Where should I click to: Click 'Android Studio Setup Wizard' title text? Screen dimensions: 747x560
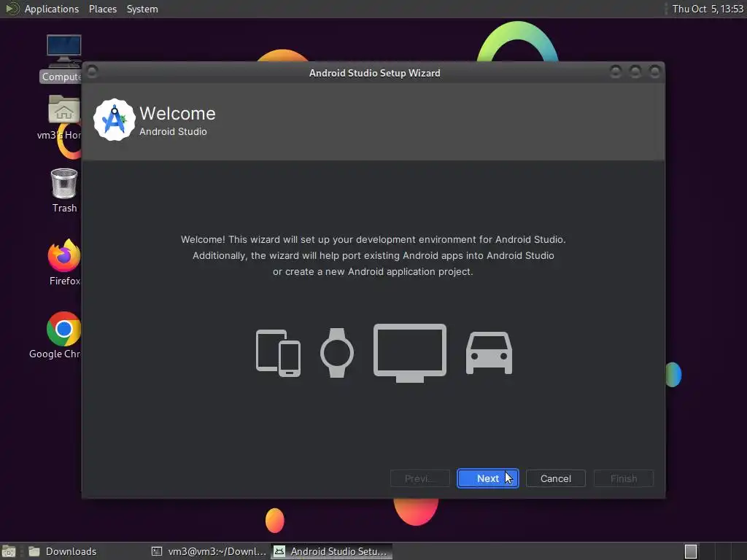coord(374,73)
